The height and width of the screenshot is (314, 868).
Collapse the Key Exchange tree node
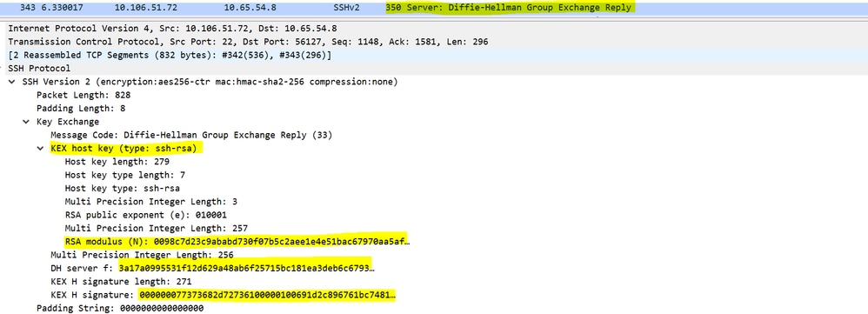click(x=27, y=122)
